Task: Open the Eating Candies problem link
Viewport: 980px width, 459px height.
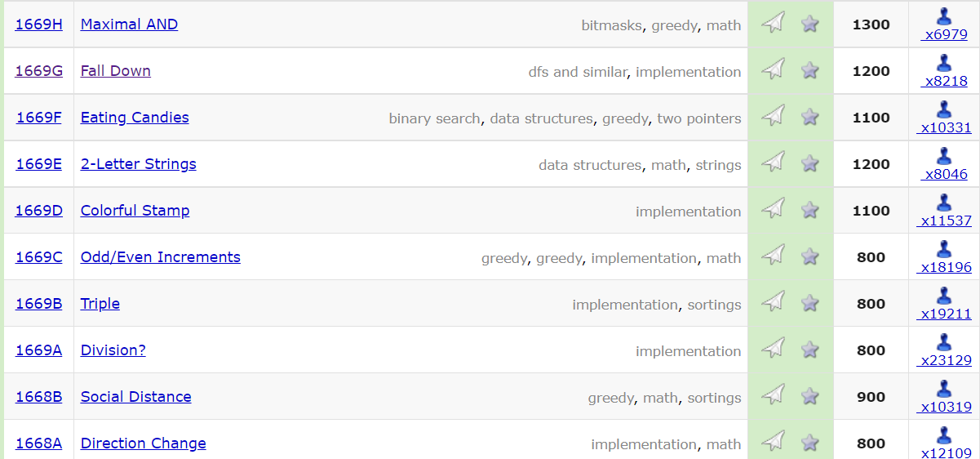Action: [x=135, y=118]
